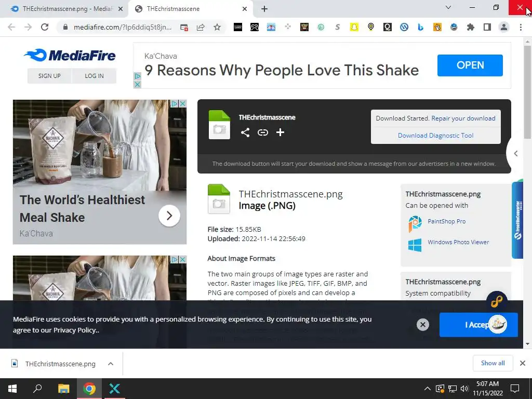The image size is (532, 399).
Task: Open the Chrome three-dot menu
Action: [x=521, y=27]
